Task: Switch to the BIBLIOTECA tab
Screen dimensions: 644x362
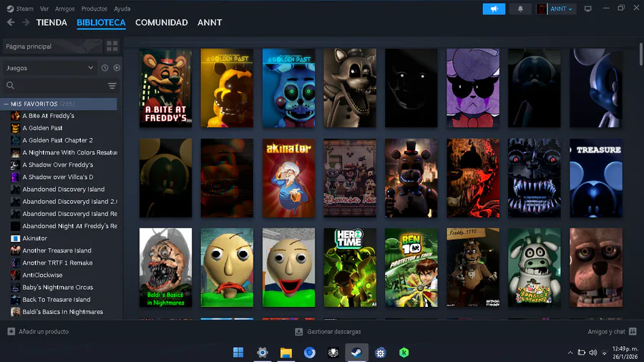Action: [101, 23]
